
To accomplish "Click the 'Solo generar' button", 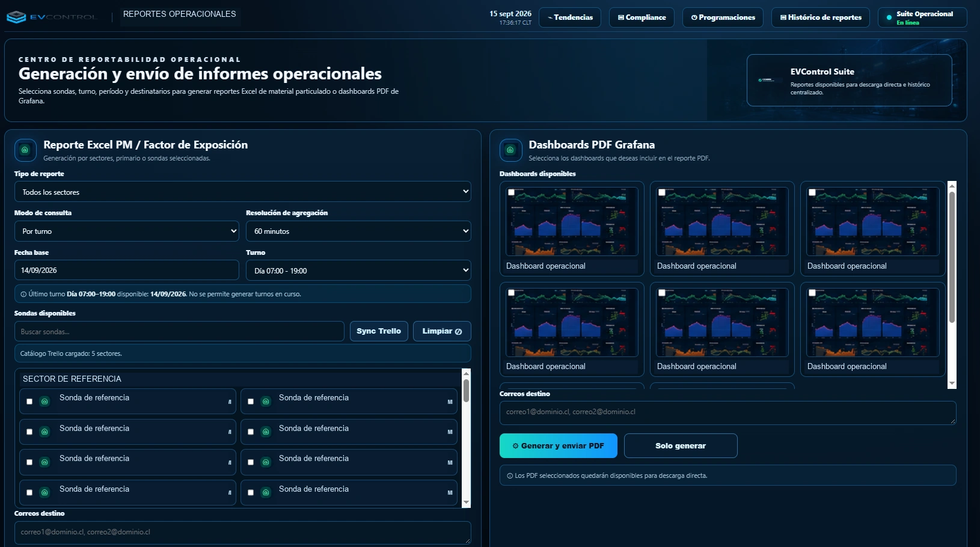I will point(681,446).
